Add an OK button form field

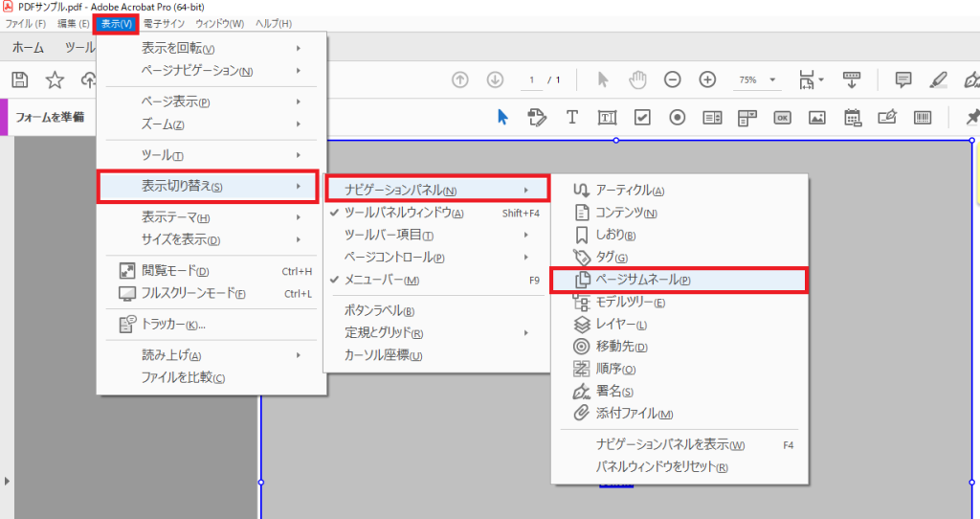click(783, 117)
